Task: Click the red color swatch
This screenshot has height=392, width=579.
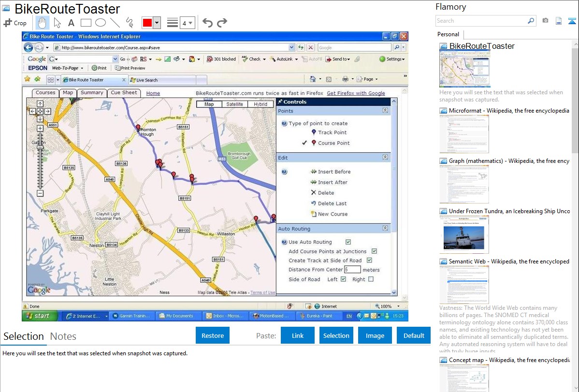Action: (x=147, y=23)
